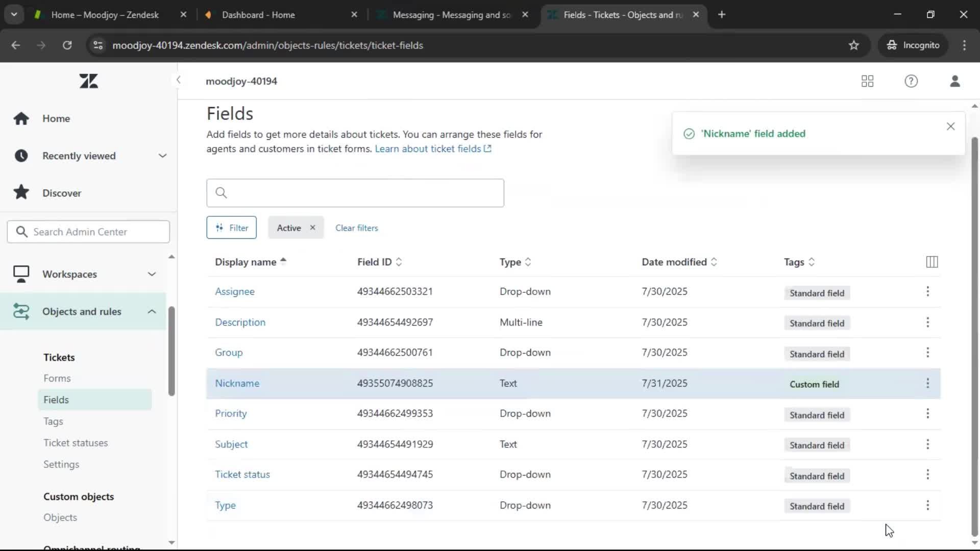This screenshot has height=551, width=980.
Task: Open Settings under Tickets
Action: click(61, 464)
